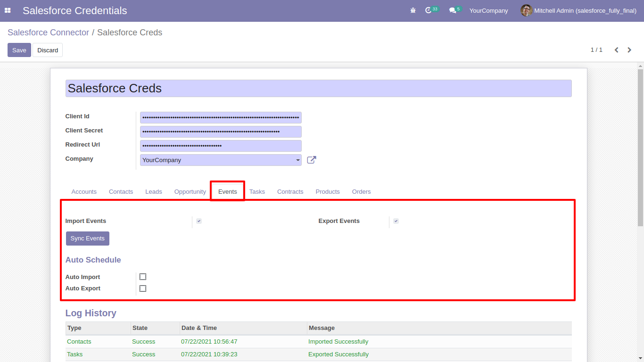Click the Save button
This screenshot has height=362, width=644.
pos(19,50)
